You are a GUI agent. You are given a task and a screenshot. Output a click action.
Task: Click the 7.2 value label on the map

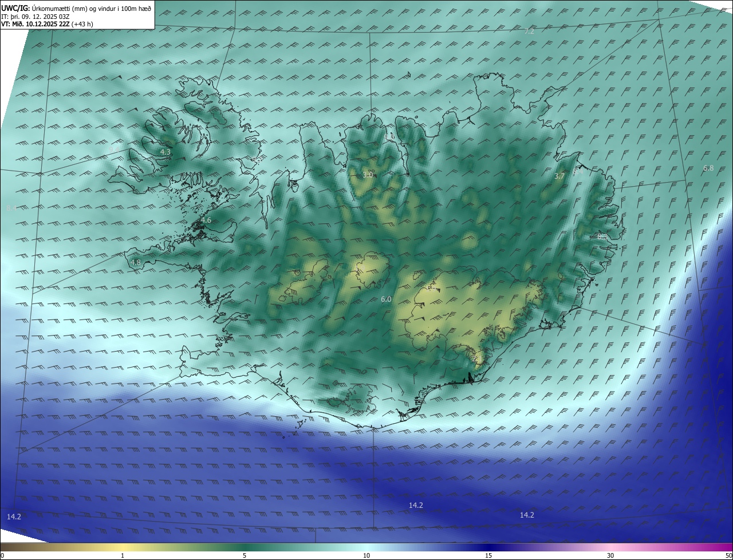tap(529, 31)
